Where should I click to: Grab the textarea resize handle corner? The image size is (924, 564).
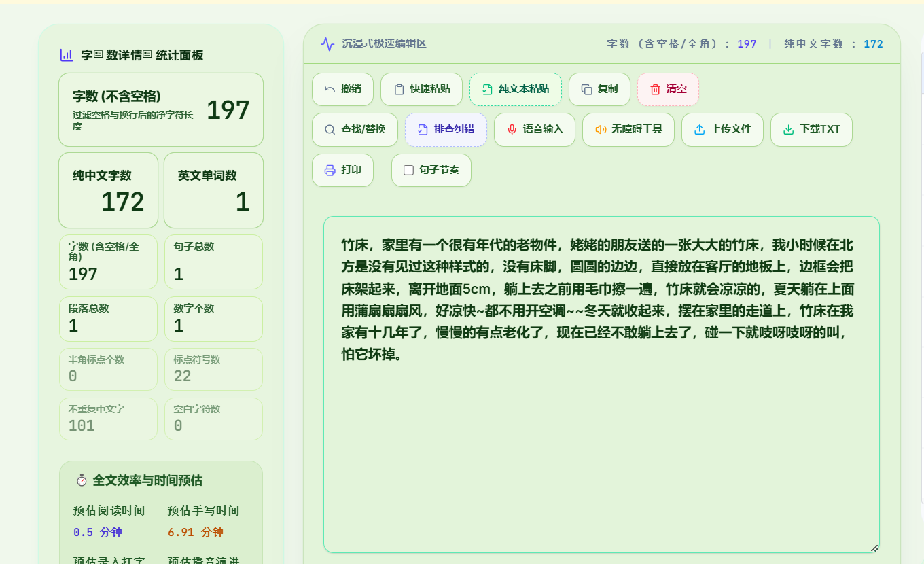tap(874, 548)
